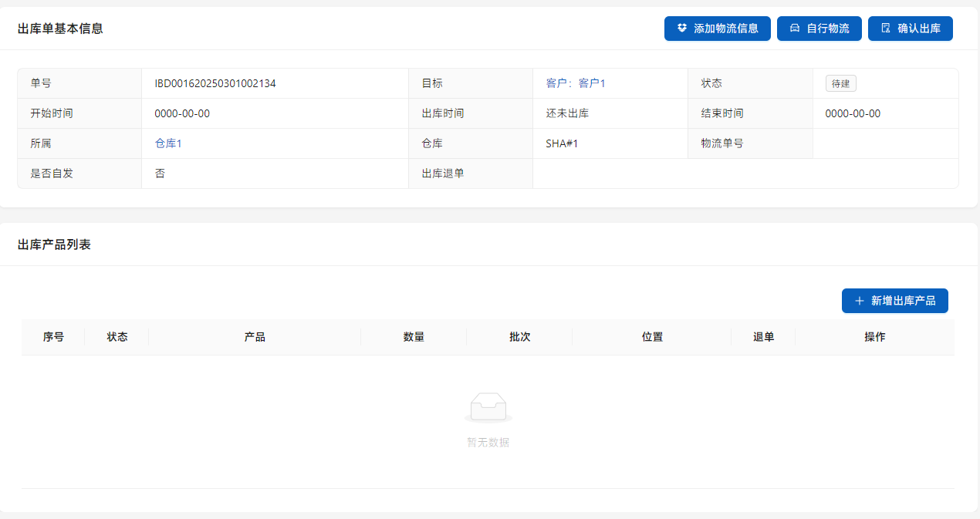Click the 状态 column header in product table
The width and height of the screenshot is (980, 519).
(117, 337)
